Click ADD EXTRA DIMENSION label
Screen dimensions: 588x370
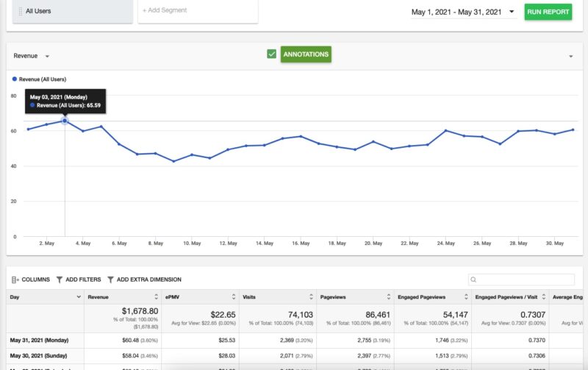149,280
